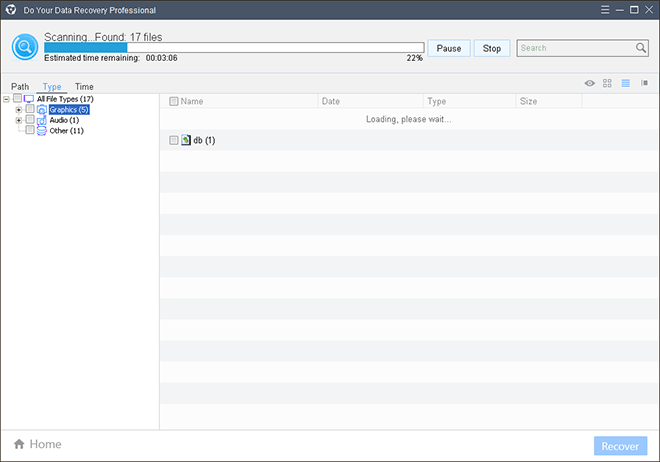The height and width of the screenshot is (462, 660).
Task: Open the hamburger menu icon
Action: (605, 10)
